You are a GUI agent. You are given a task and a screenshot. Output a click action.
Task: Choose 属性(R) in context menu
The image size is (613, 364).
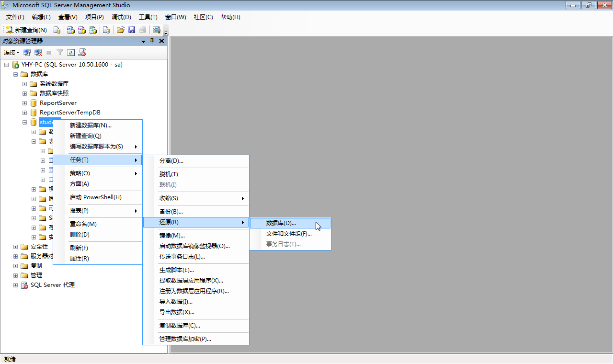[x=98, y=259]
